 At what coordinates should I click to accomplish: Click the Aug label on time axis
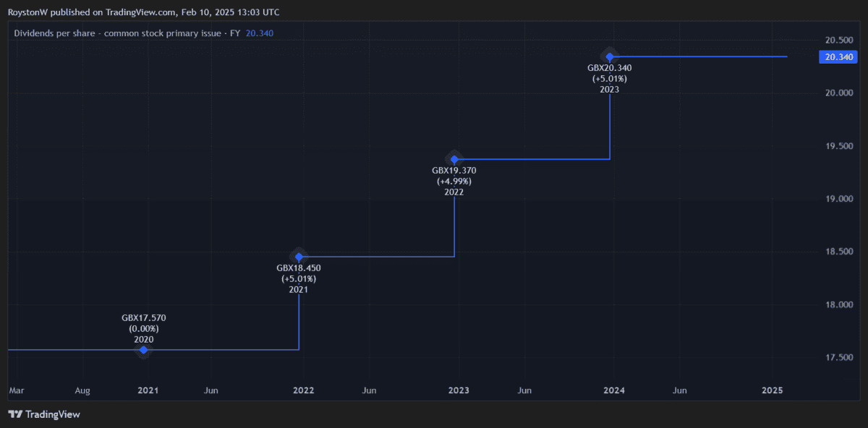[82, 390]
